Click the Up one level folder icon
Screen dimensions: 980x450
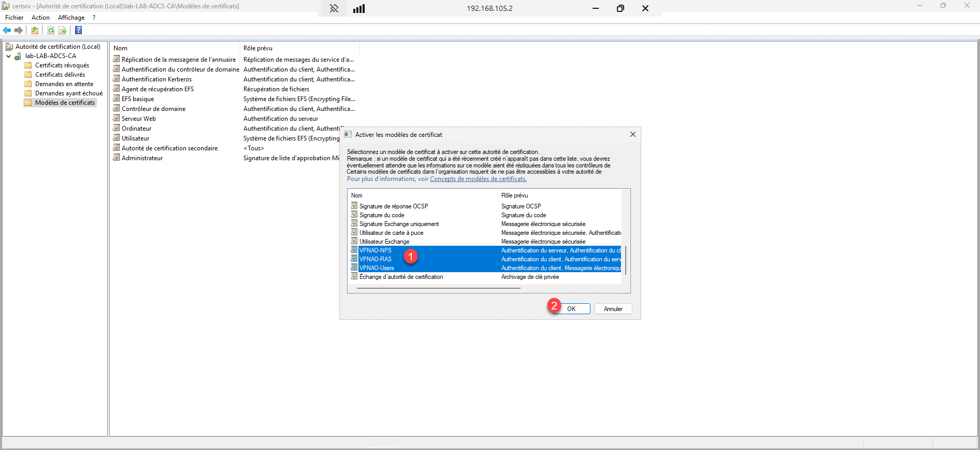(x=35, y=31)
